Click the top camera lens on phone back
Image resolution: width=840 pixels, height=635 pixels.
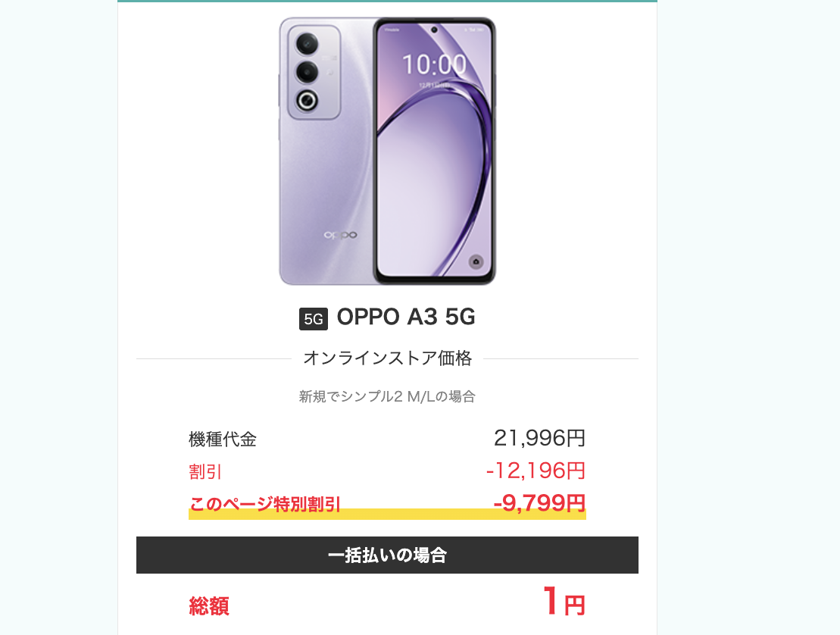click(x=307, y=43)
